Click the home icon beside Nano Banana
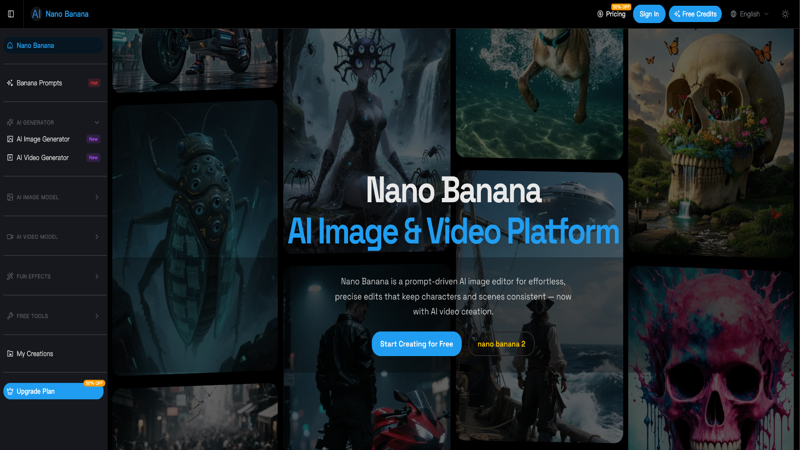 [10, 45]
